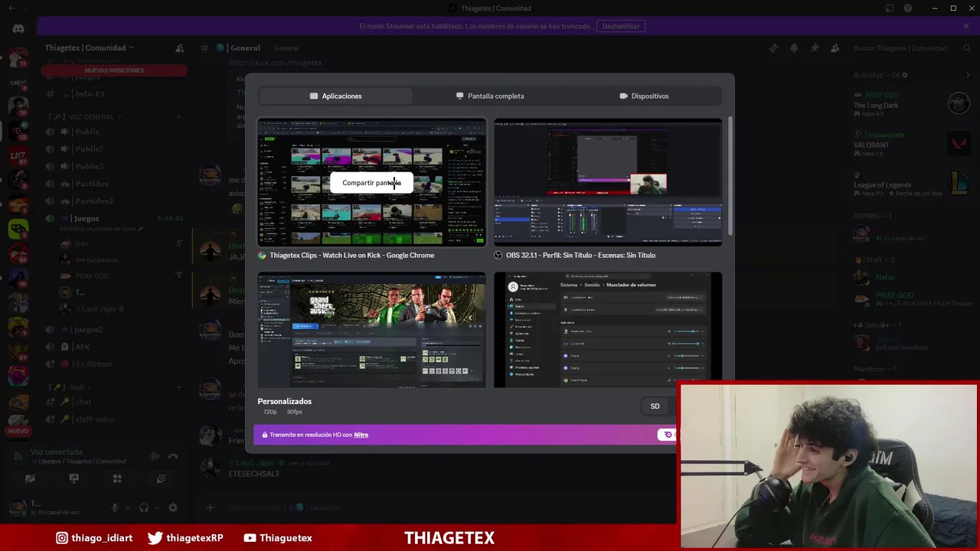
Task: Toggle member list icon
Action: click(x=834, y=47)
